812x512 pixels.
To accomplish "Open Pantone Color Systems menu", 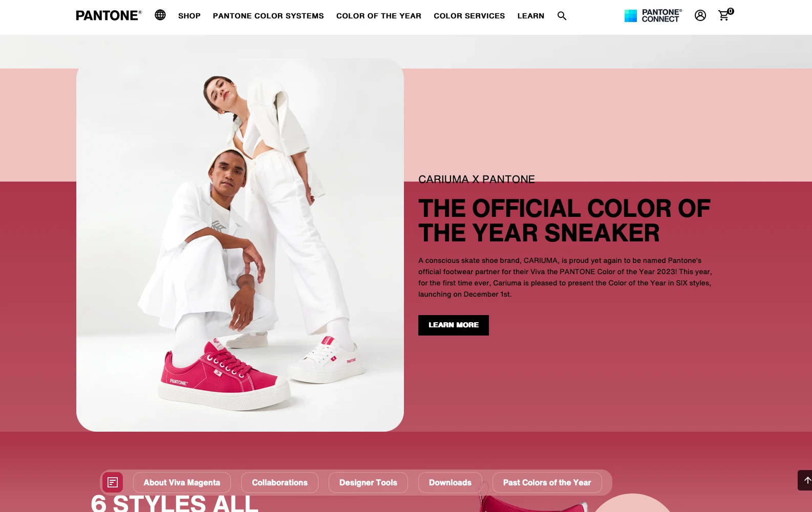I will (x=268, y=16).
